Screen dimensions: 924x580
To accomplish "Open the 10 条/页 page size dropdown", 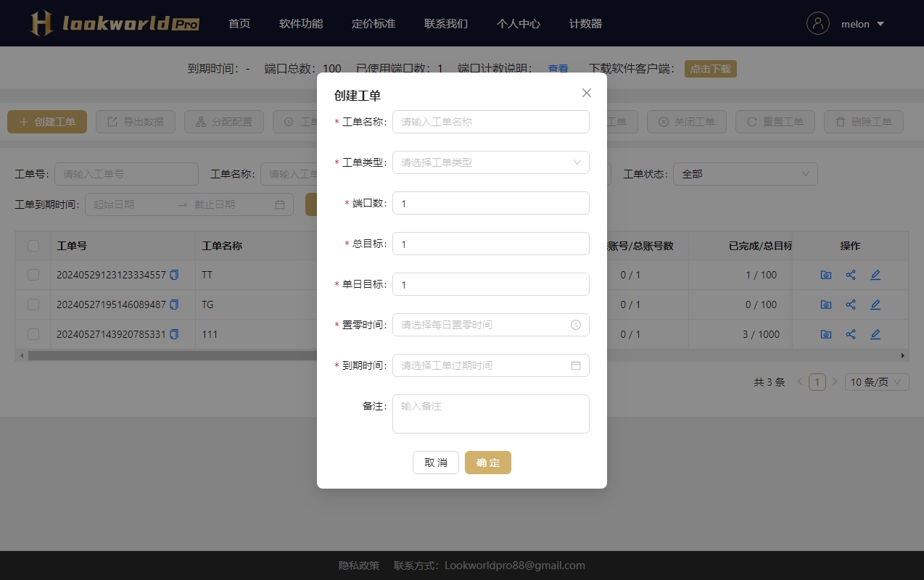I will pyautogui.click(x=876, y=382).
